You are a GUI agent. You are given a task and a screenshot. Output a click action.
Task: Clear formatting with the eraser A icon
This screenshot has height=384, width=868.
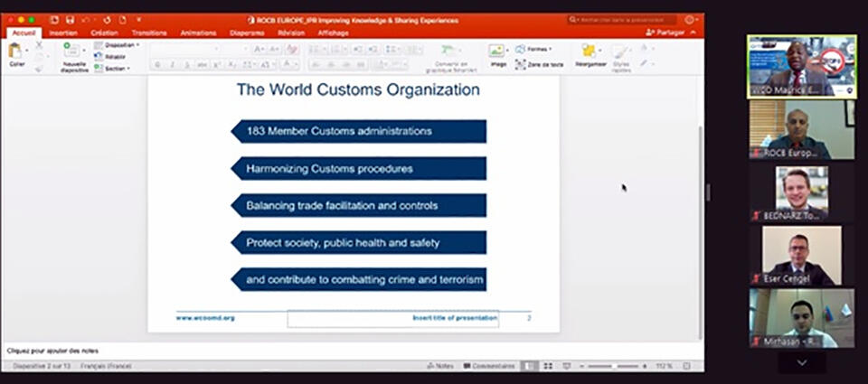[291, 50]
